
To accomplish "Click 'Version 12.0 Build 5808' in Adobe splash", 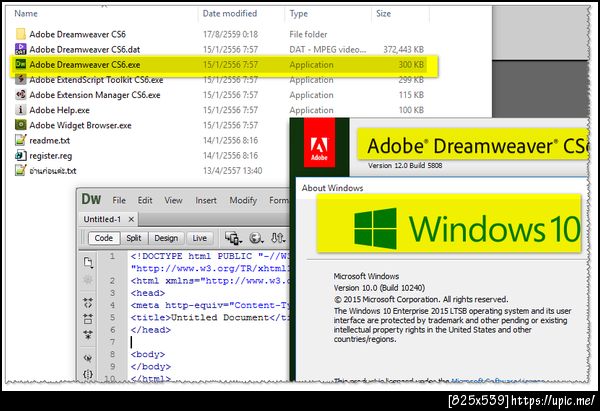I will pos(405,165).
